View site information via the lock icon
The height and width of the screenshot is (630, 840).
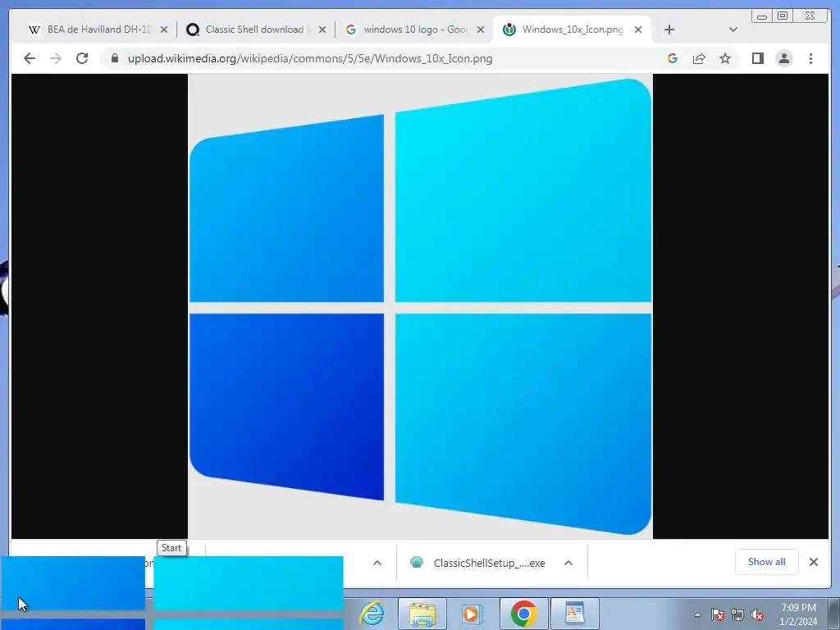tap(114, 58)
